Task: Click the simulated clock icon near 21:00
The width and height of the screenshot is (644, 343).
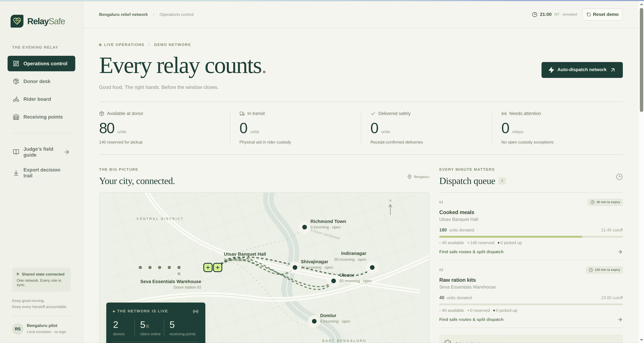Action: pos(535,15)
